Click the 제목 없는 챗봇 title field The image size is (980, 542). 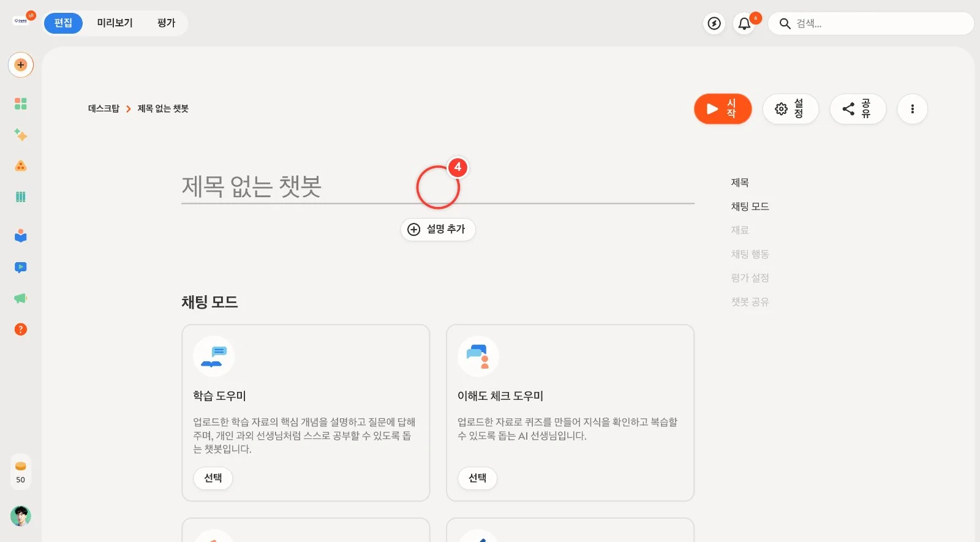[x=438, y=186]
